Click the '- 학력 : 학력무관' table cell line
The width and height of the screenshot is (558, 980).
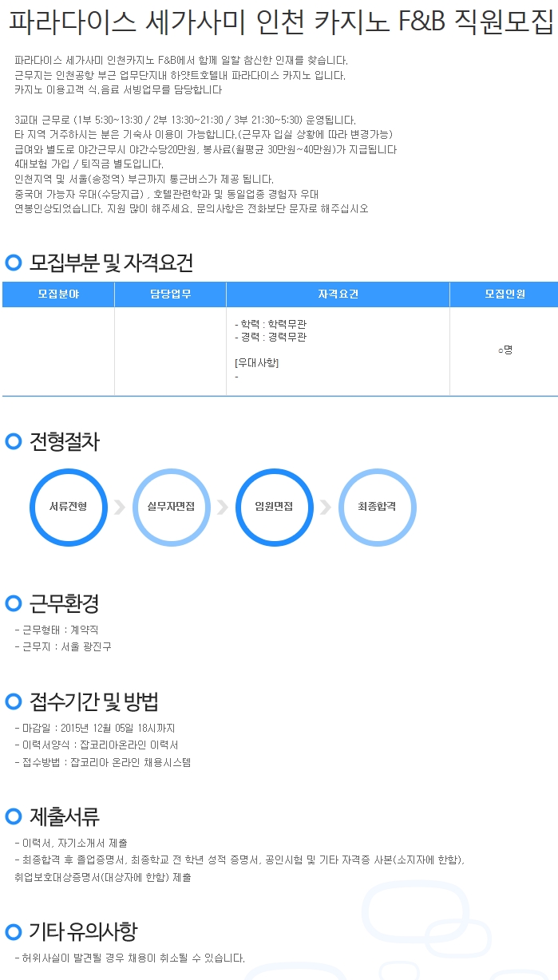click(x=270, y=325)
